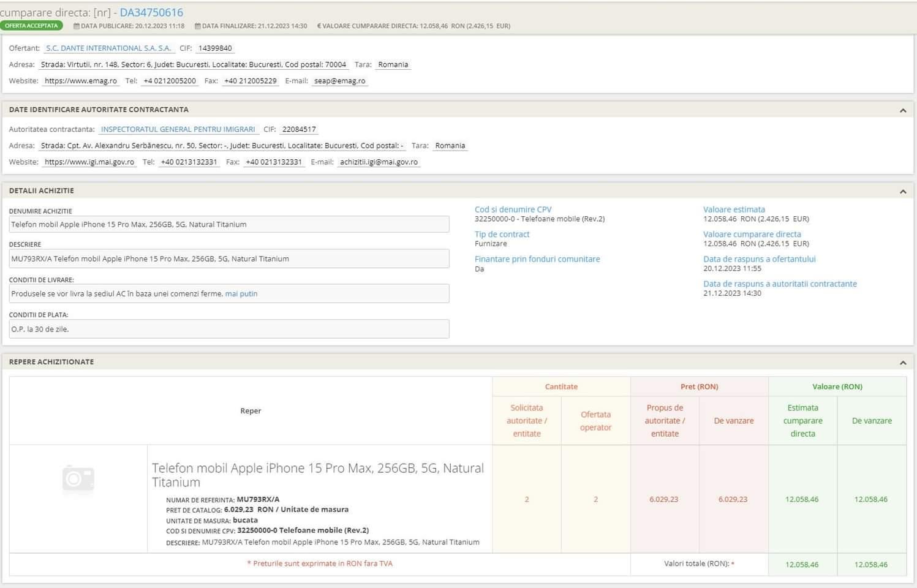Viewport: 917px width, 588px height.
Task: Collapse the Date Identificare Autoritate Contractanta section
Action: coord(903,110)
